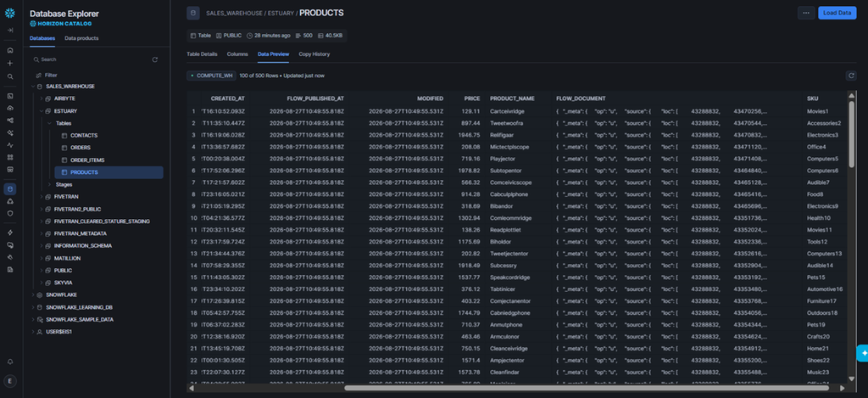Open the notifications bell icon

click(10, 362)
